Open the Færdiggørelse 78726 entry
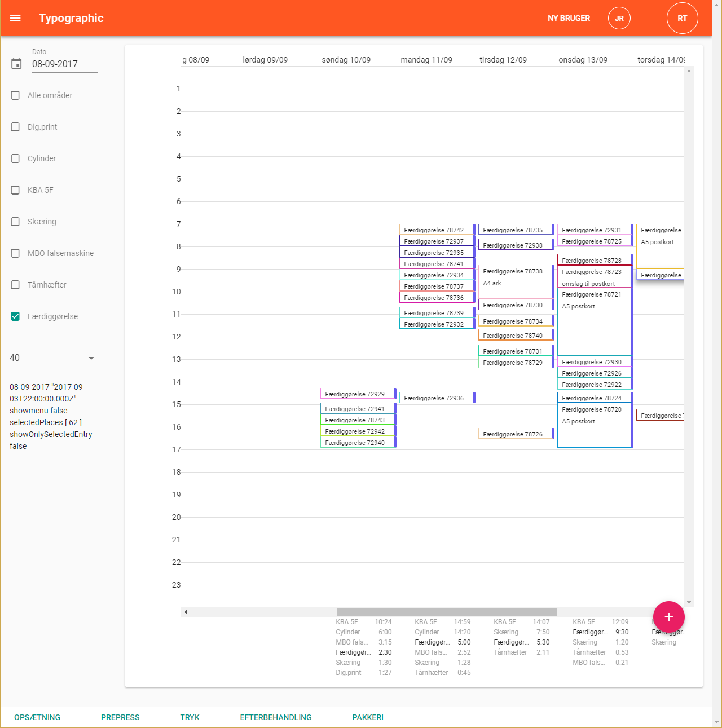The width and height of the screenshot is (722, 728). [x=516, y=434]
